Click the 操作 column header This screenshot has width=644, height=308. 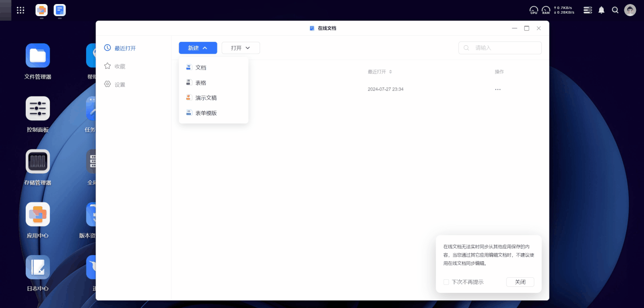point(499,72)
